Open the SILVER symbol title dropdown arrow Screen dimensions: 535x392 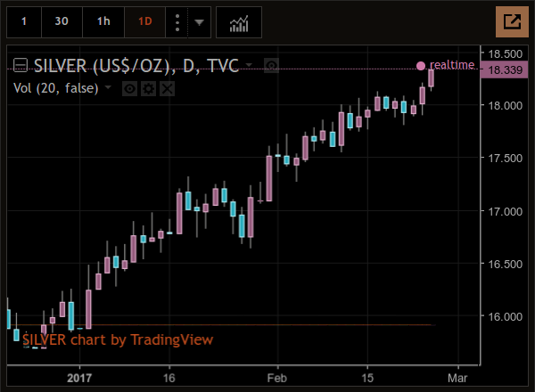249,65
